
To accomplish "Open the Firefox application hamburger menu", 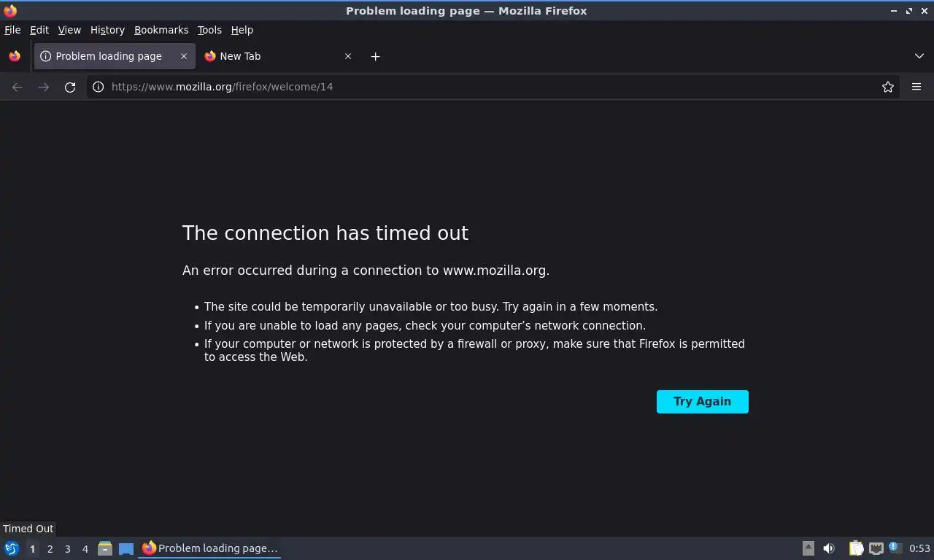I will click(916, 87).
